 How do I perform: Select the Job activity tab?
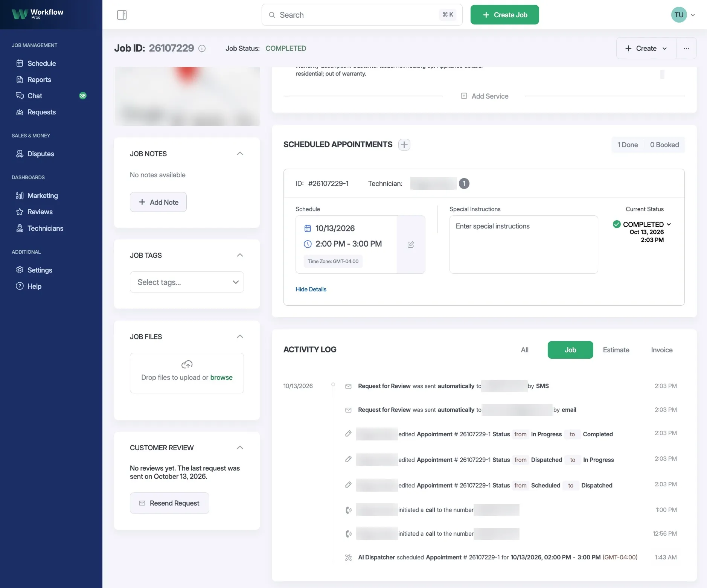point(570,350)
